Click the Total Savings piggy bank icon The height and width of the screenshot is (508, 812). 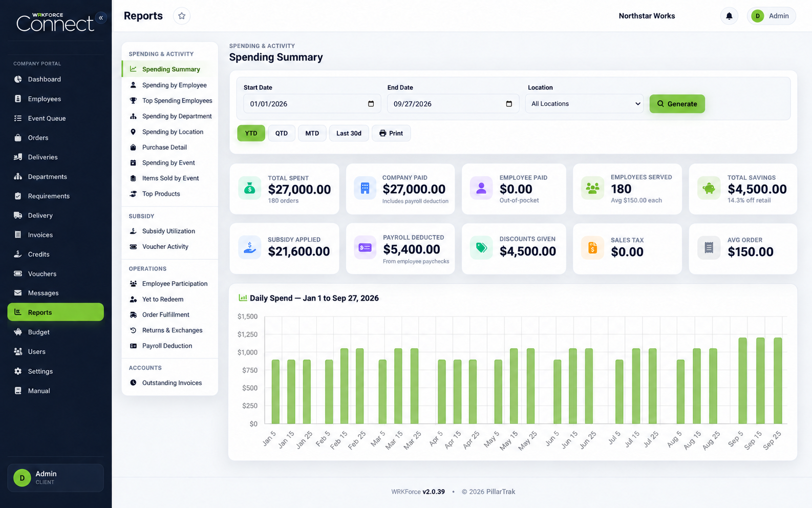(x=709, y=188)
